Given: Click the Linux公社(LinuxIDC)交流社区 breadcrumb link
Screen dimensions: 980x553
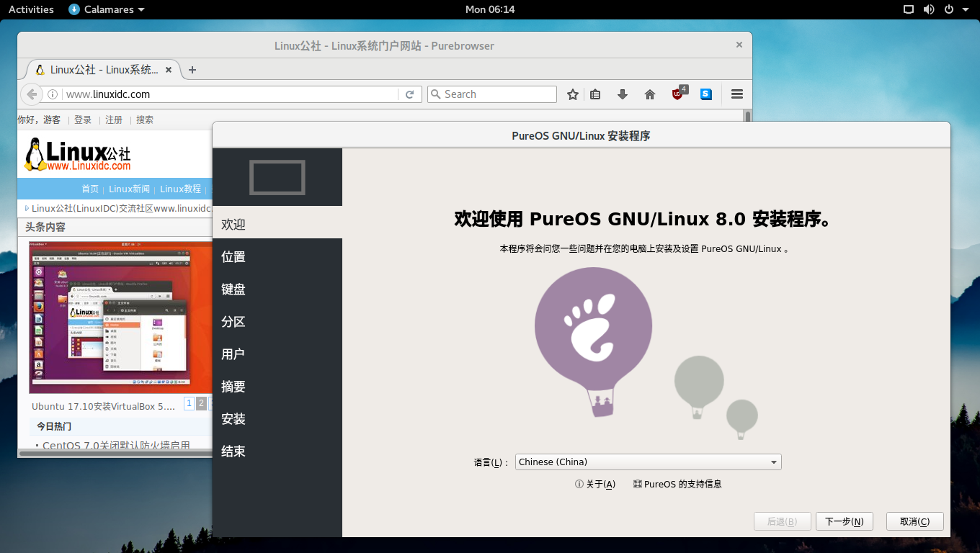Looking at the screenshot, I should click(x=121, y=208).
